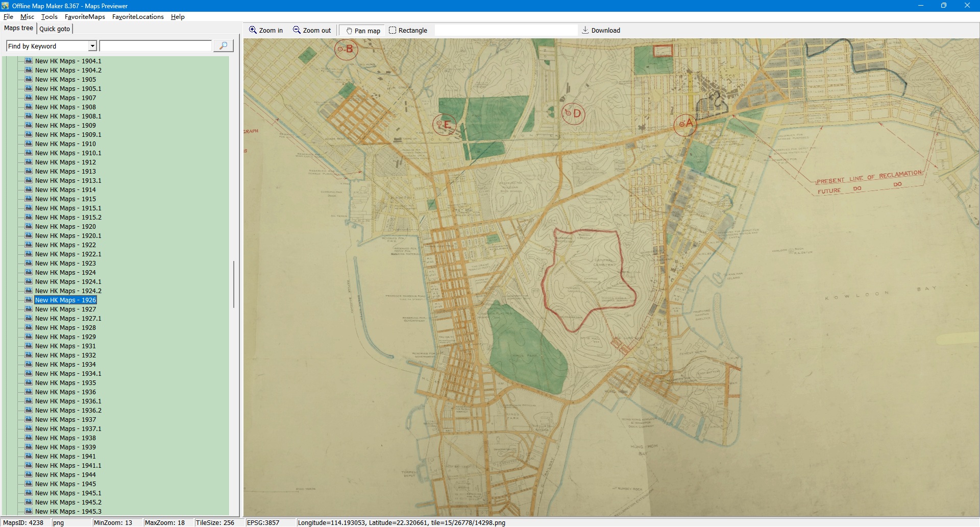
Task: Open the Find by Keyword dropdown
Action: point(92,46)
